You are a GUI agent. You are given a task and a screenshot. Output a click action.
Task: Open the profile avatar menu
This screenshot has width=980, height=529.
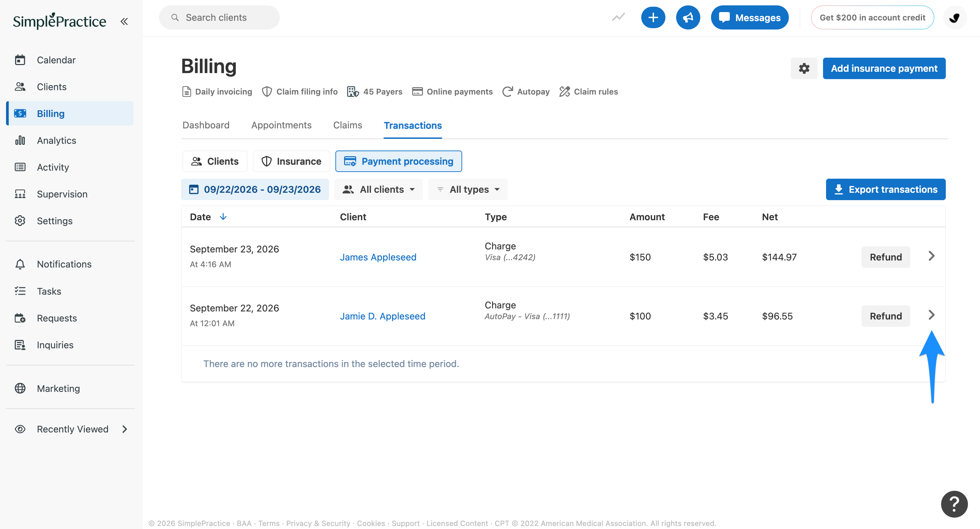click(955, 17)
